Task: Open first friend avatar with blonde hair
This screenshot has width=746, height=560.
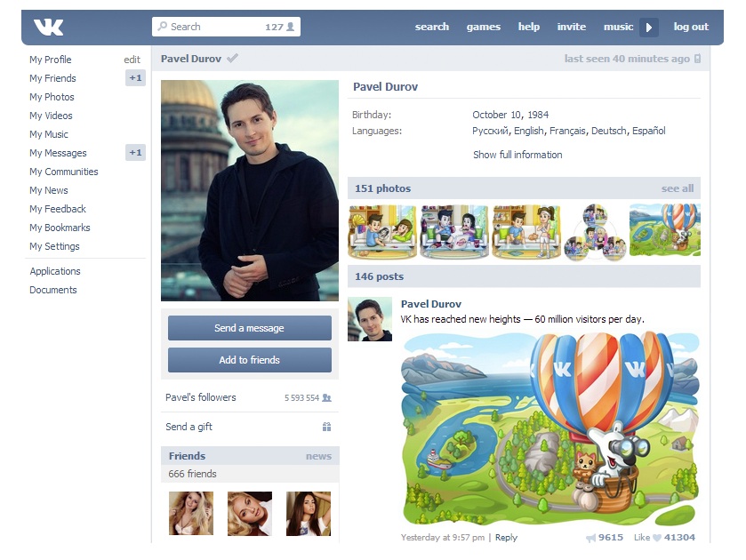Action: pyautogui.click(x=191, y=514)
